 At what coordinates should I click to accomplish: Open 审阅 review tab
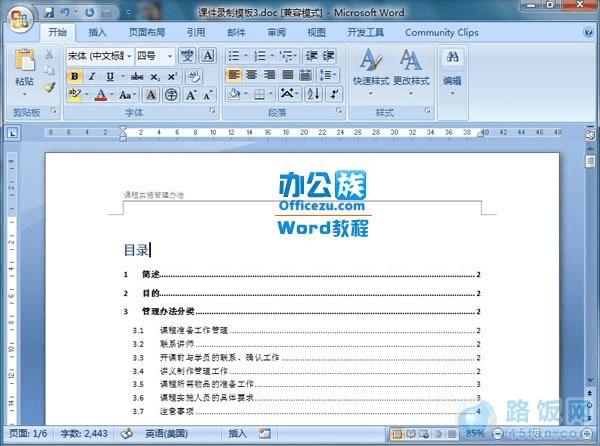coord(276,33)
